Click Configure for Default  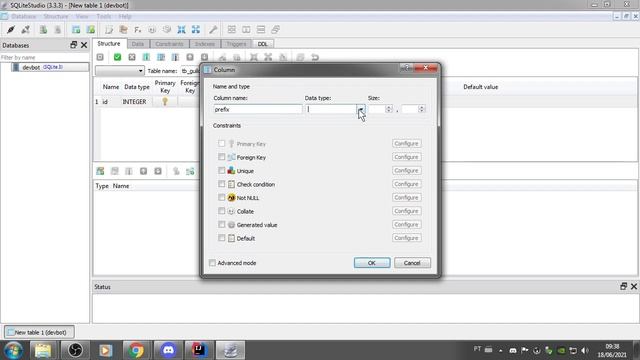(407, 238)
